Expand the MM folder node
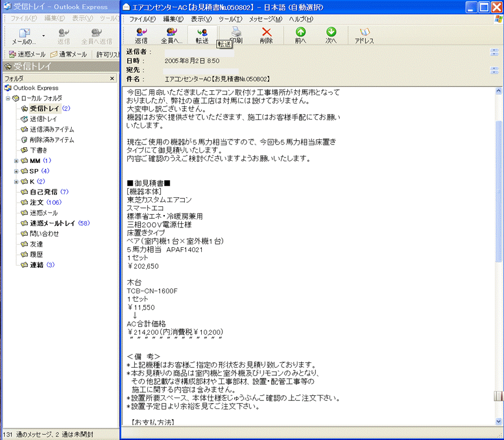The image size is (504, 440). pos(16,161)
